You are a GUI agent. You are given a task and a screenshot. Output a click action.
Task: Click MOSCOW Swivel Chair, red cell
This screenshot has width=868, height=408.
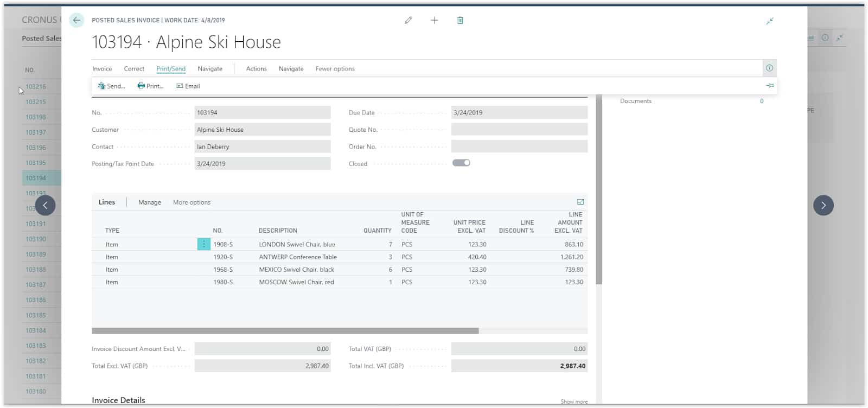click(x=296, y=282)
